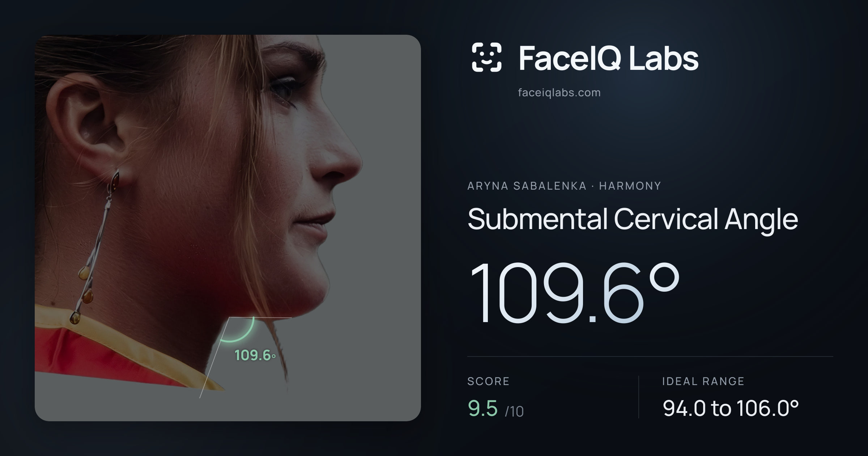The width and height of the screenshot is (868, 456).
Task: Click the IDEAL RANGE label
Action: point(703,381)
